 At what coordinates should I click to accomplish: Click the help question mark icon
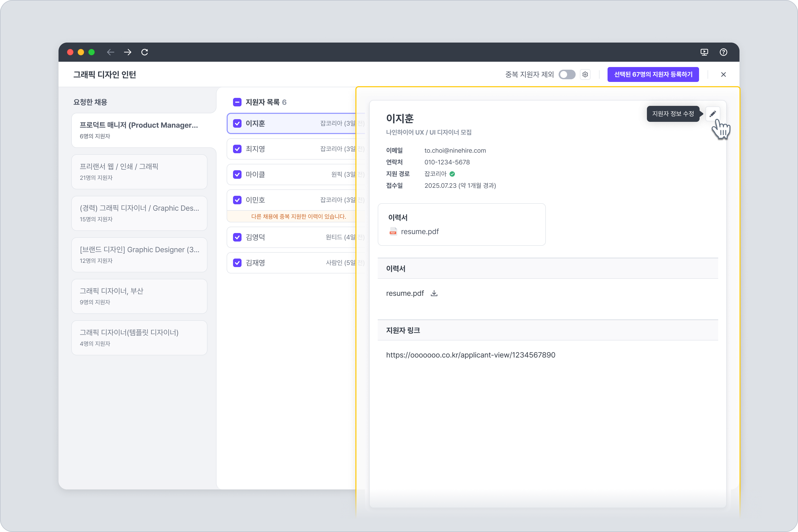(723, 52)
